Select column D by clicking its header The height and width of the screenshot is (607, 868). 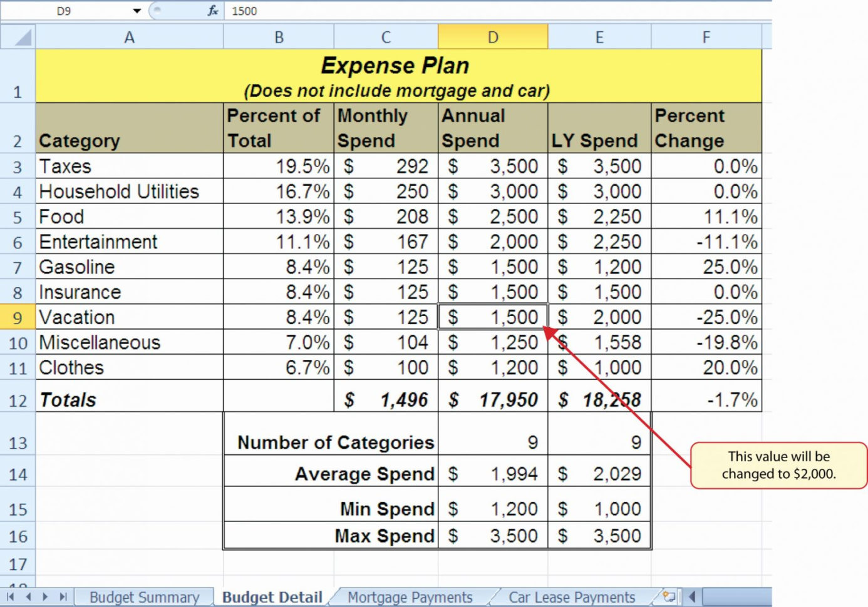tap(492, 36)
